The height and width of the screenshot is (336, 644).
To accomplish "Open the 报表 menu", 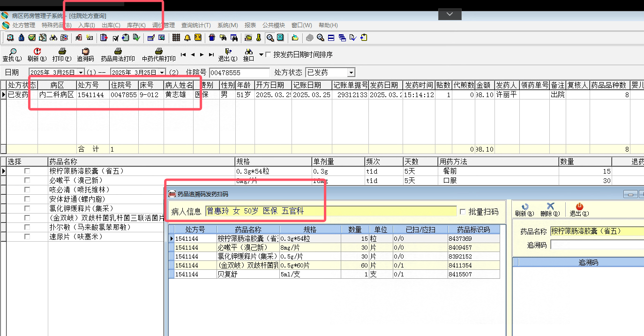I will coord(250,25).
